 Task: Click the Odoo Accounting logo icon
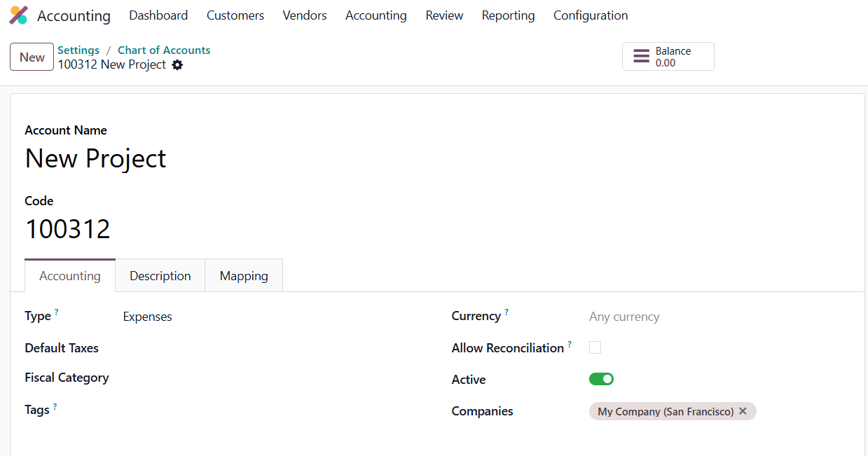click(x=18, y=15)
